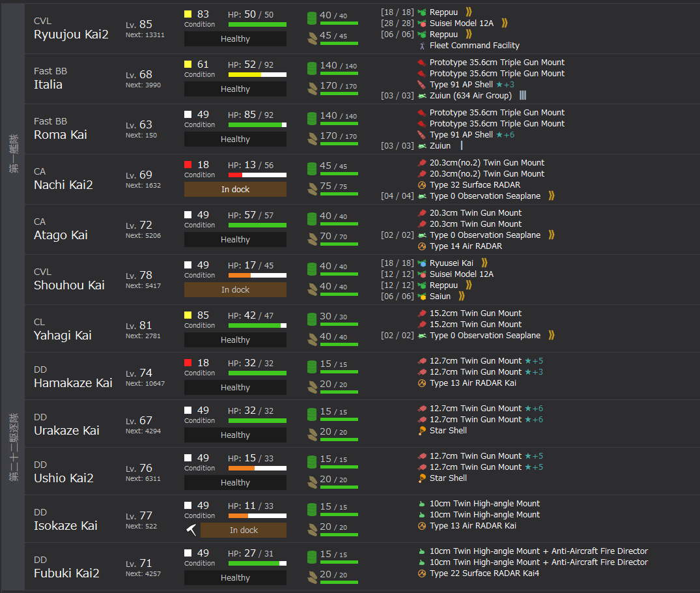Click Suisei Model 12A icon on Shouhou Kai
Screen dimensions: 700x593
(422, 274)
